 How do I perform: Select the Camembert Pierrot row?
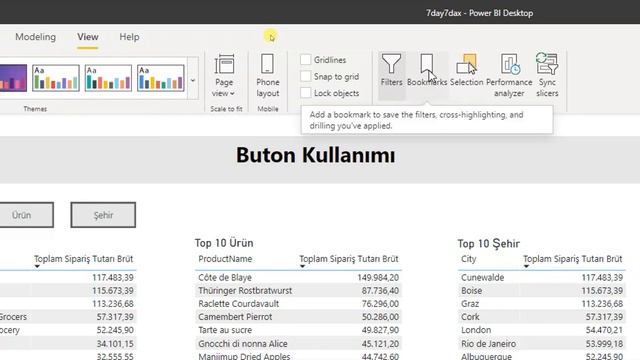pyautogui.click(x=298, y=317)
